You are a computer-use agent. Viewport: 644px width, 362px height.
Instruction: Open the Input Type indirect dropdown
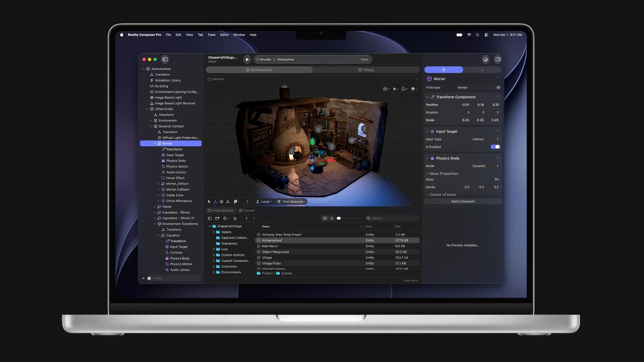[x=485, y=139]
